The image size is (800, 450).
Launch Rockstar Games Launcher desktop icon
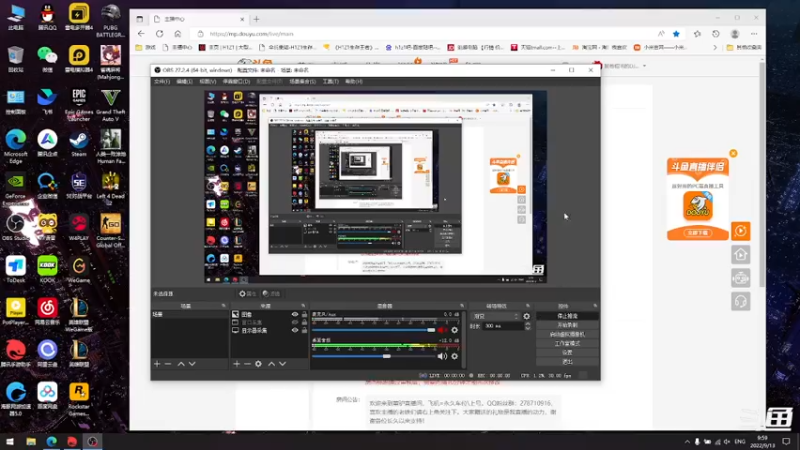pyautogui.click(x=79, y=399)
